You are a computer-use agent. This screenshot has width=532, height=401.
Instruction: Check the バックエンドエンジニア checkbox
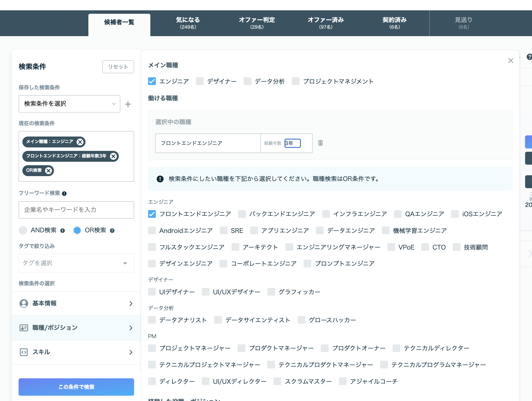click(242, 214)
